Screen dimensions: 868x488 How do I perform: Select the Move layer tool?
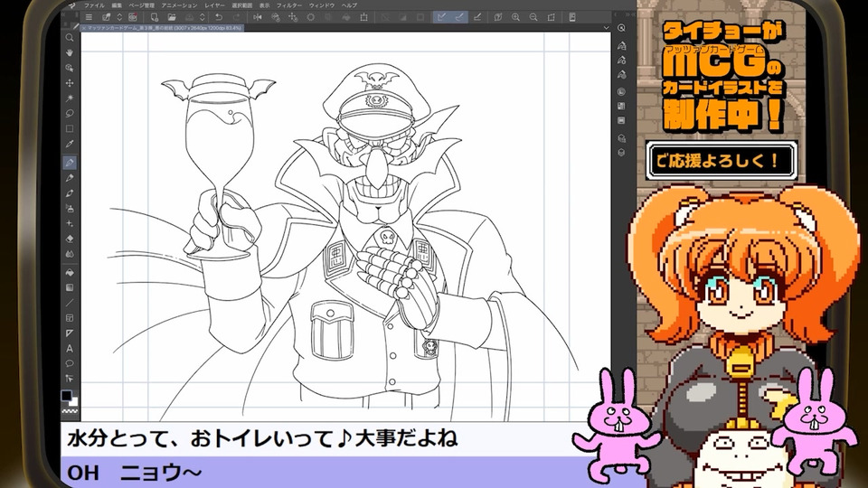(x=70, y=83)
